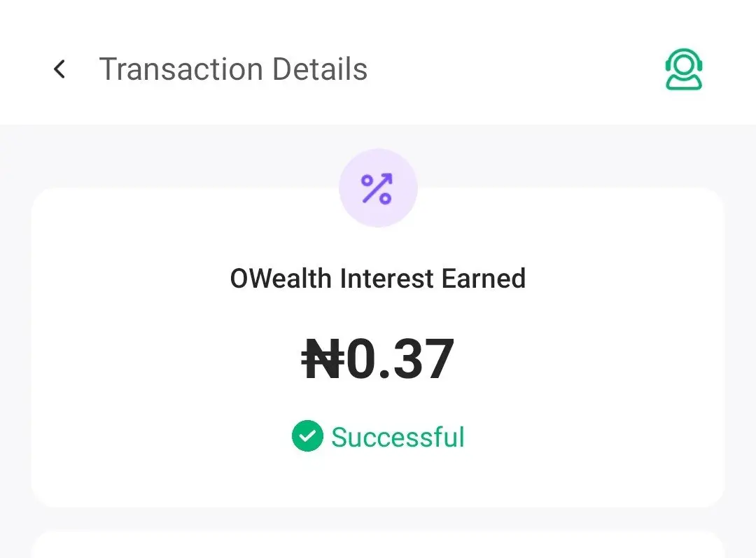This screenshot has width=756, height=558.
Task: Click the lavender circle behind percent icon
Action: pos(378,188)
